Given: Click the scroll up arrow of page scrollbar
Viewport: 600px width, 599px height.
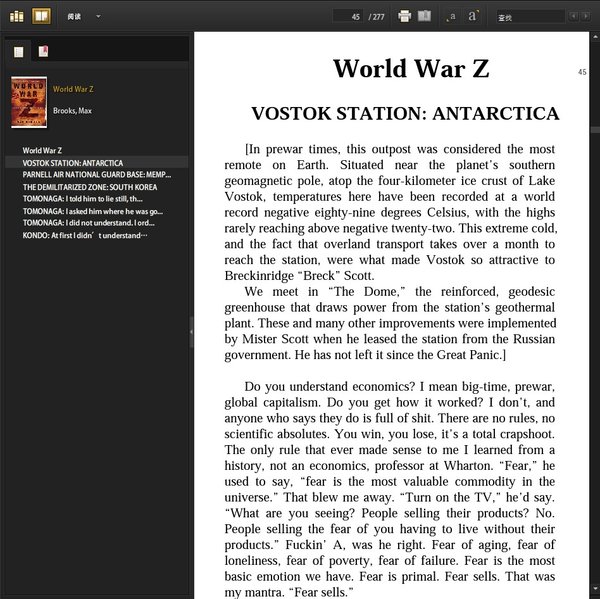Looking at the screenshot, I should 595,37.
